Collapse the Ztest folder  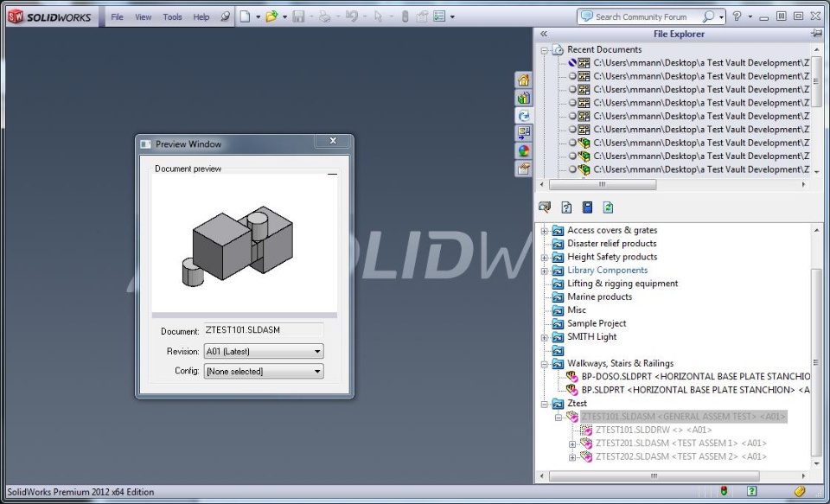coord(544,404)
